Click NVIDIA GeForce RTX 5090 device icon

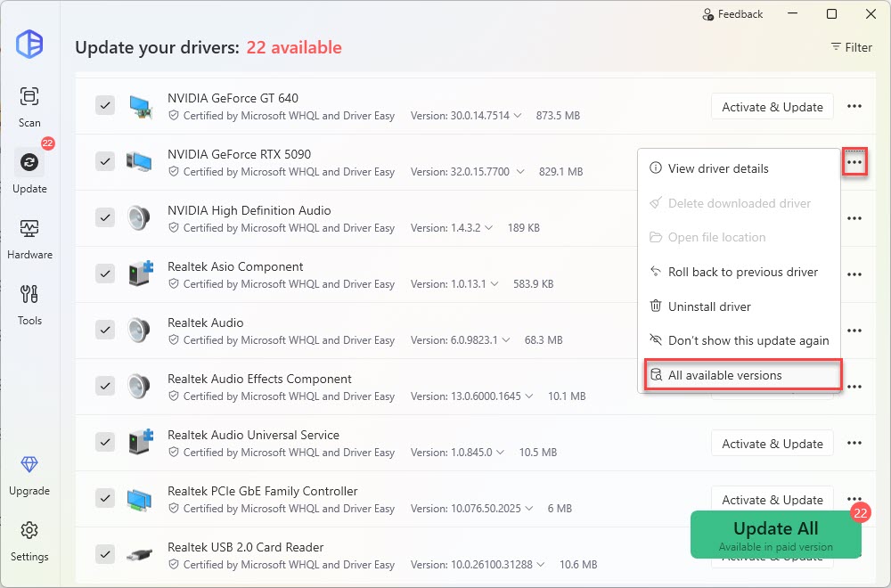pyautogui.click(x=140, y=162)
